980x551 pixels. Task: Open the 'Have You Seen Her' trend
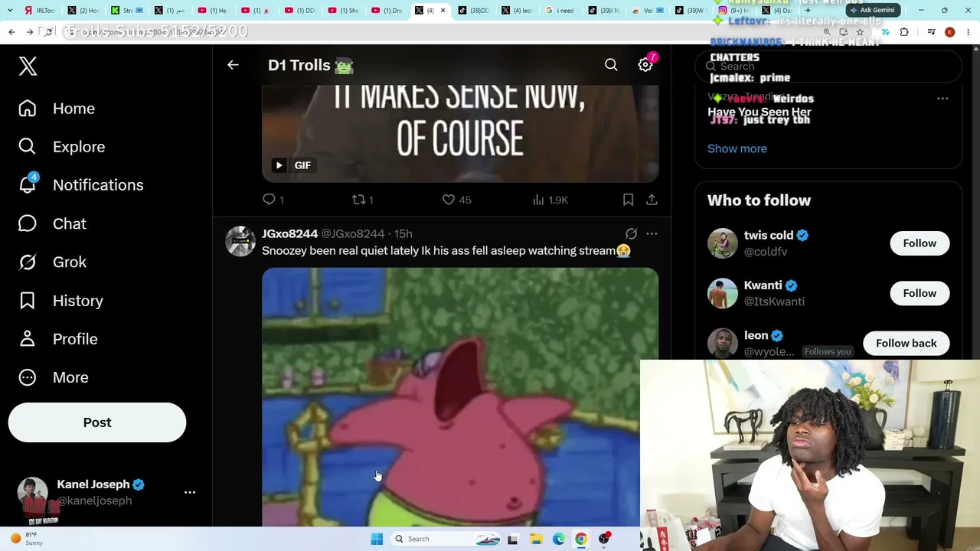[759, 112]
